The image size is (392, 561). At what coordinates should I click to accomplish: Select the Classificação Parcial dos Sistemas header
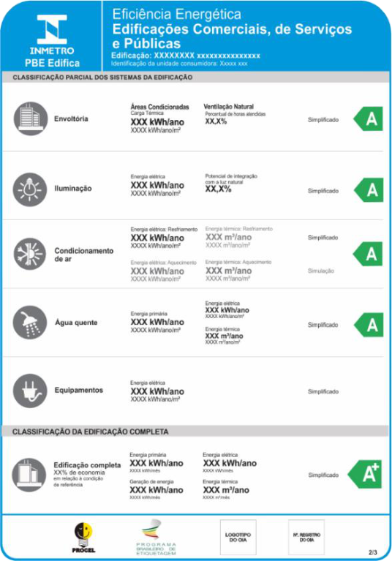tap(102, 78)
